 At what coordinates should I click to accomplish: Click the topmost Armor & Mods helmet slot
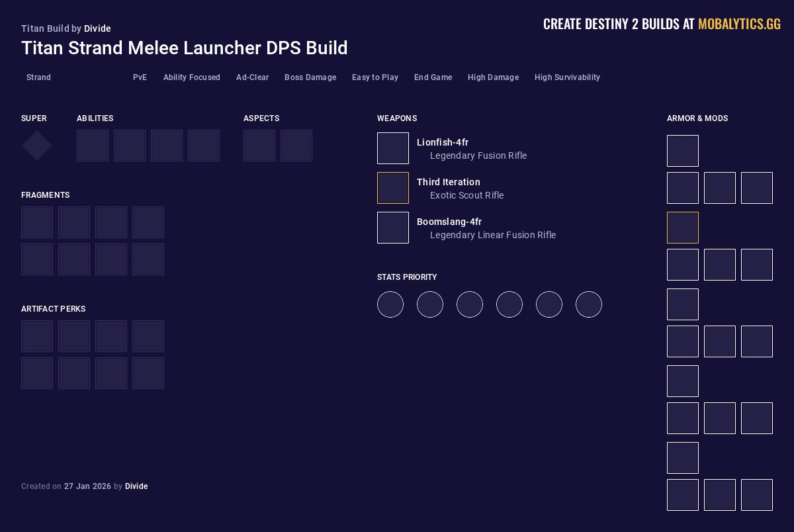tap(683, 151)
